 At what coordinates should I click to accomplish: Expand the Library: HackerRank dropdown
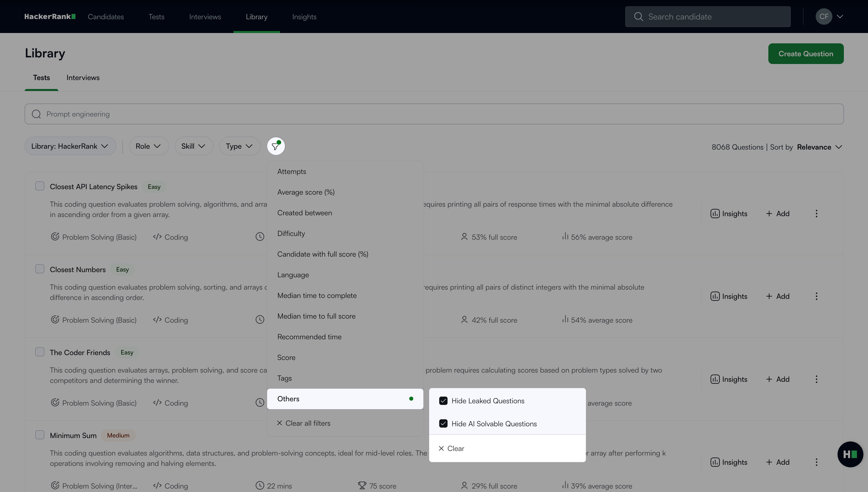pyautogui.click(x=70, y=146)
